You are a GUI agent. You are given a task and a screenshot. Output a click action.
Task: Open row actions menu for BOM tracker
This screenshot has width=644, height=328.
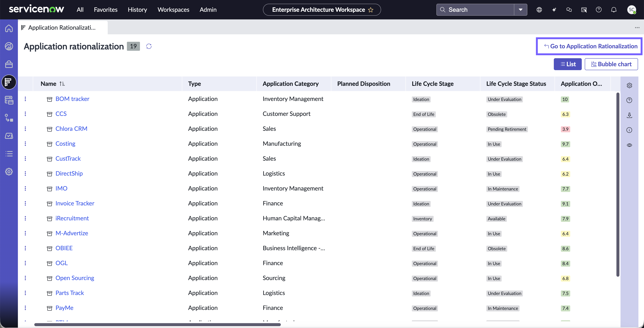(25, 99)
